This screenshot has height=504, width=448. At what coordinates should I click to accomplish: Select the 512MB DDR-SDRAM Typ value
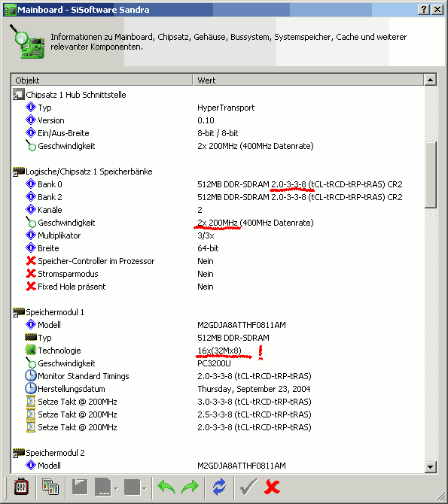pyautogui.click(x=233, y=338)
